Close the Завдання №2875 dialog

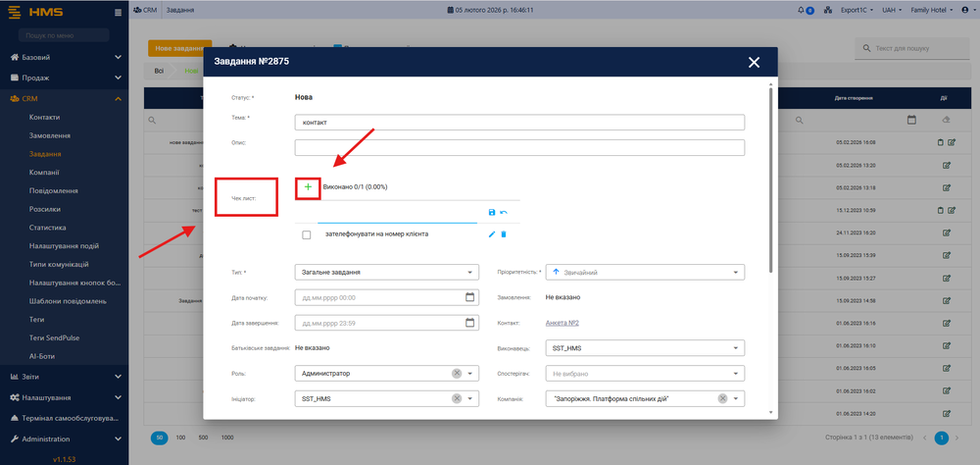tap(754, 62)
